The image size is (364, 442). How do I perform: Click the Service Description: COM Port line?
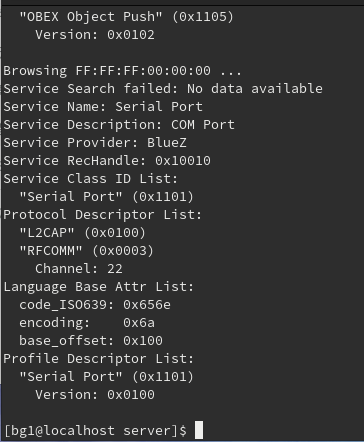point(119,125)
